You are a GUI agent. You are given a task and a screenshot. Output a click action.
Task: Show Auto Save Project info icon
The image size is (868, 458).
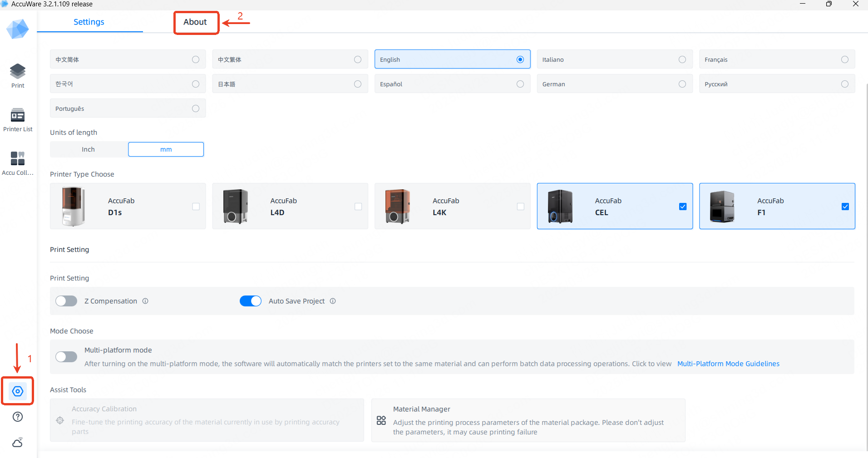[333, 301]
